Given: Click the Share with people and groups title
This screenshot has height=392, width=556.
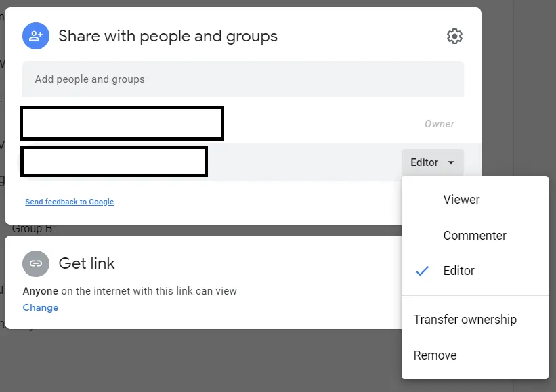Looking at the screenshot, I should click(x=168, y=36).
